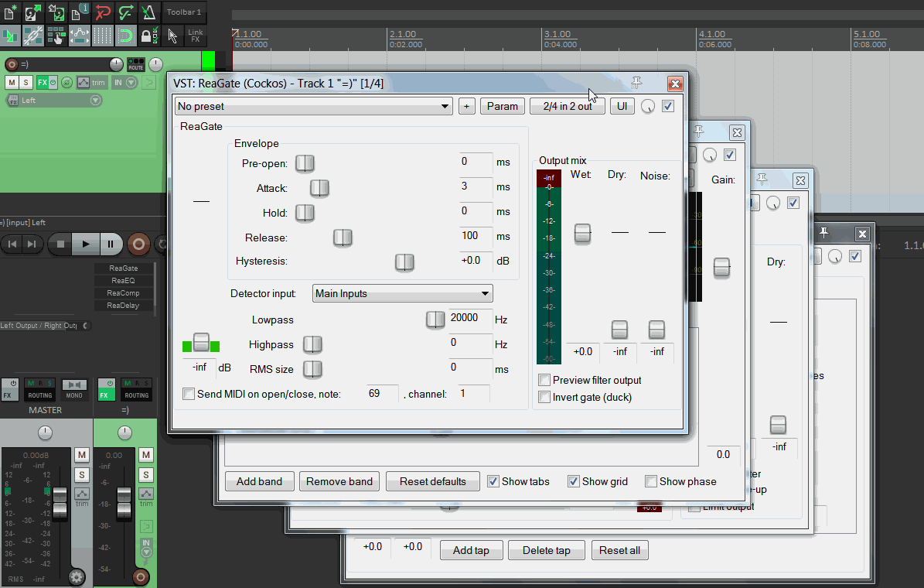Uncheck Show grid in ReaEQ window
The image size is (924, 588).
click(x=574, y=481)
